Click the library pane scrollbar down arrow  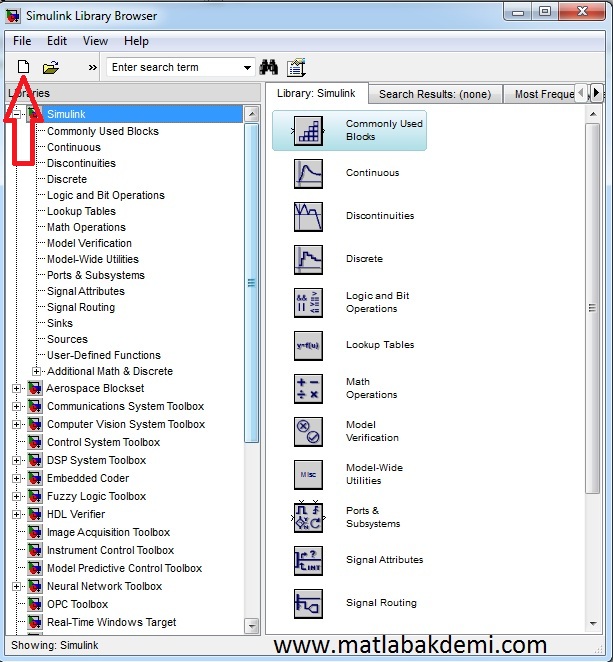593,624
